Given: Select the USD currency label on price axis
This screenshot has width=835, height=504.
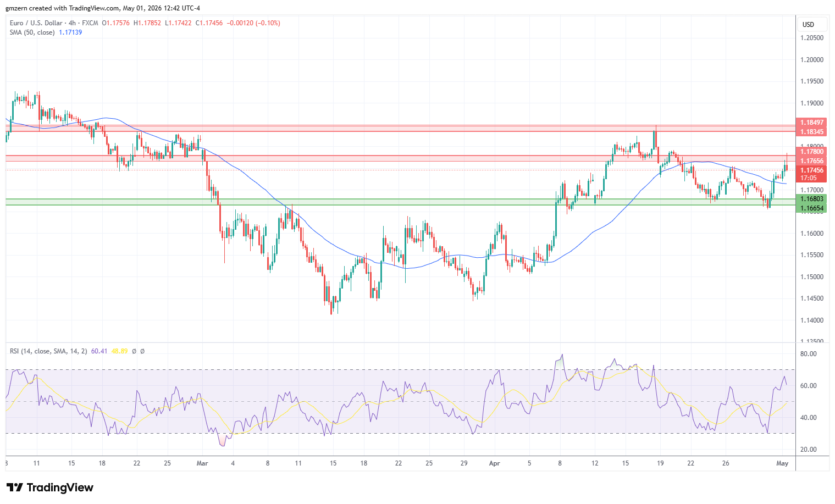Looking at the screenshot, I should [808, 25].
